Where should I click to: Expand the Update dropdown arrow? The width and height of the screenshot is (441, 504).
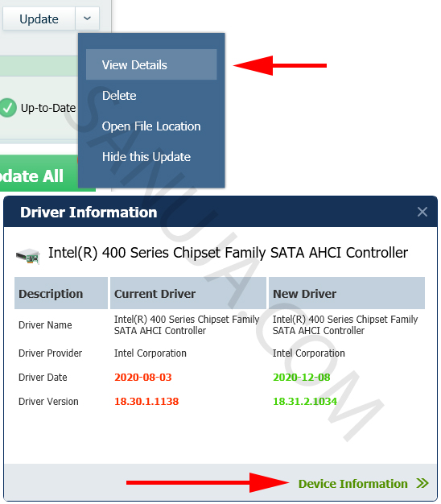[88, 19]
